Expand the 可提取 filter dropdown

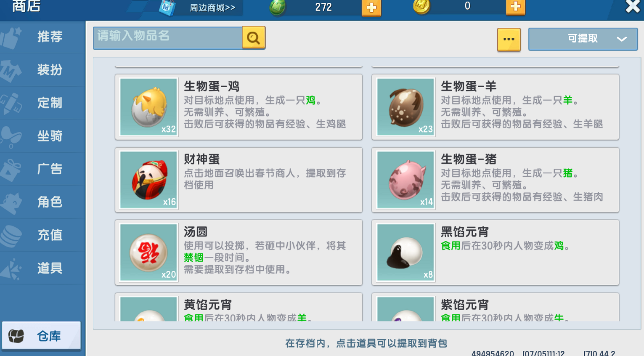583,39
